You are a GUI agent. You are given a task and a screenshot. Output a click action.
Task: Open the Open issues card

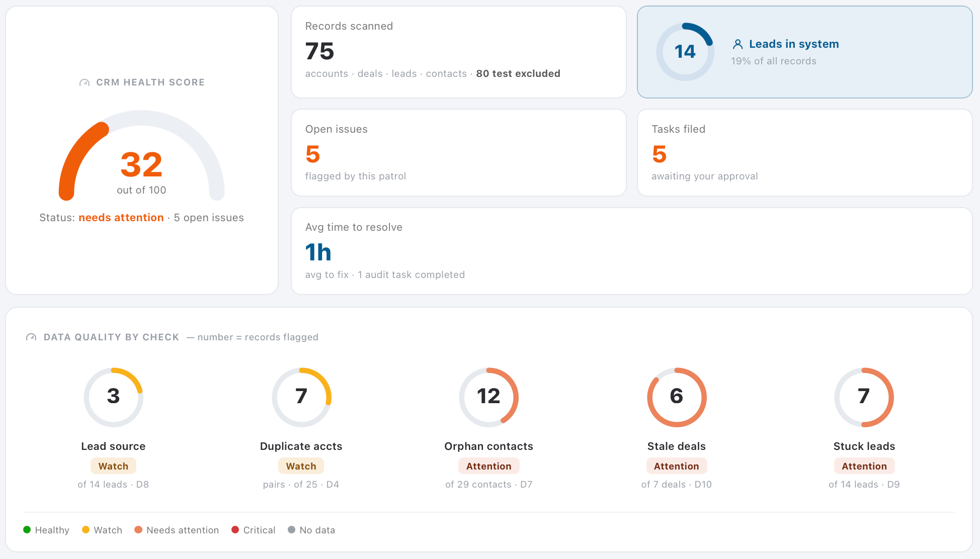coord(458,152)
